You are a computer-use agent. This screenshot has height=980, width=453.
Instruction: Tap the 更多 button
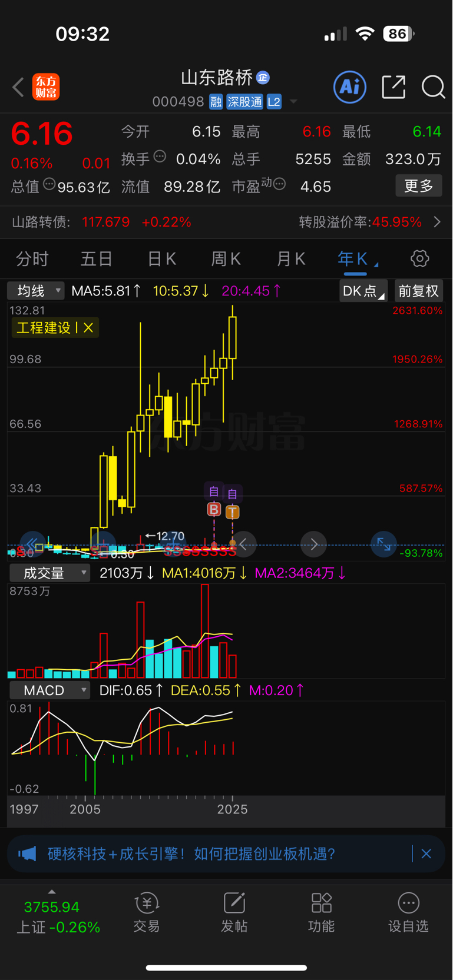click(x=419, y=186)
